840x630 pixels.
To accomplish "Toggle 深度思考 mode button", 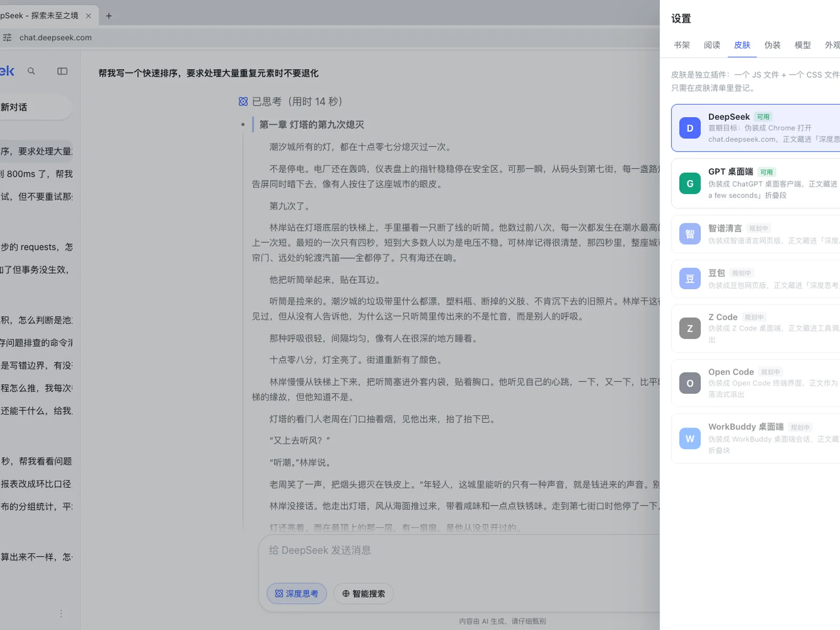I will 297,594.
